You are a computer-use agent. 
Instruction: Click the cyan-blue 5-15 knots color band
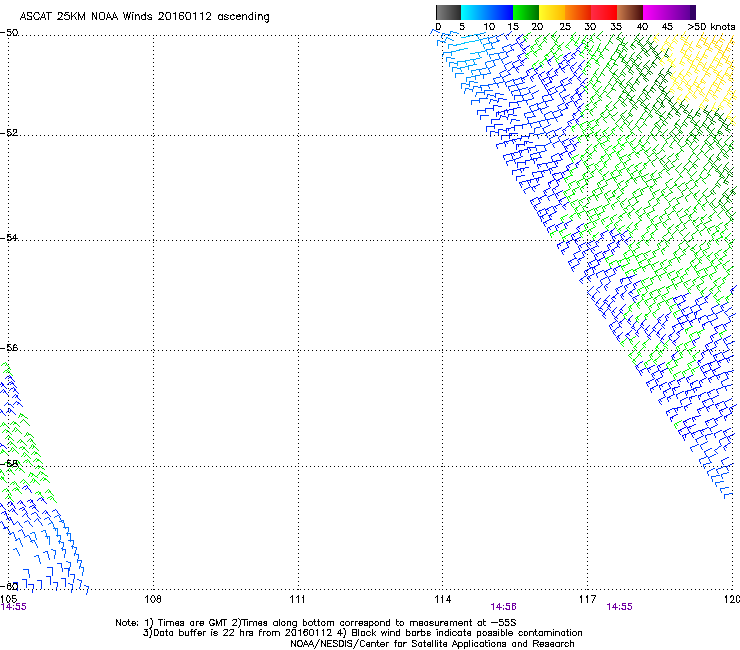(487, 12)
